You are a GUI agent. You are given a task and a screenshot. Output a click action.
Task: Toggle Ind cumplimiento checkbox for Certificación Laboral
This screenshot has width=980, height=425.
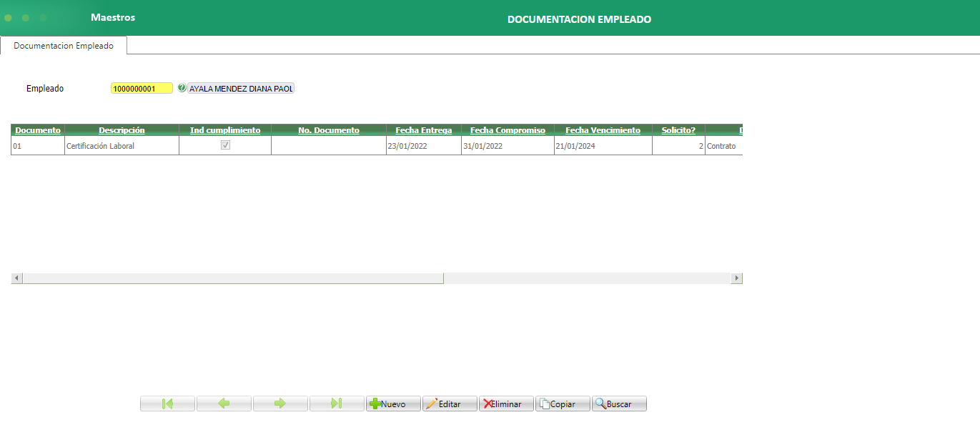click(225, 145)
